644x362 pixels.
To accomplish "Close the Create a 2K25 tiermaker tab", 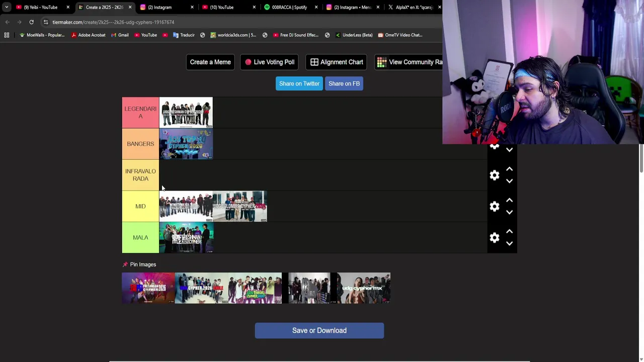I will coord(130,7).
